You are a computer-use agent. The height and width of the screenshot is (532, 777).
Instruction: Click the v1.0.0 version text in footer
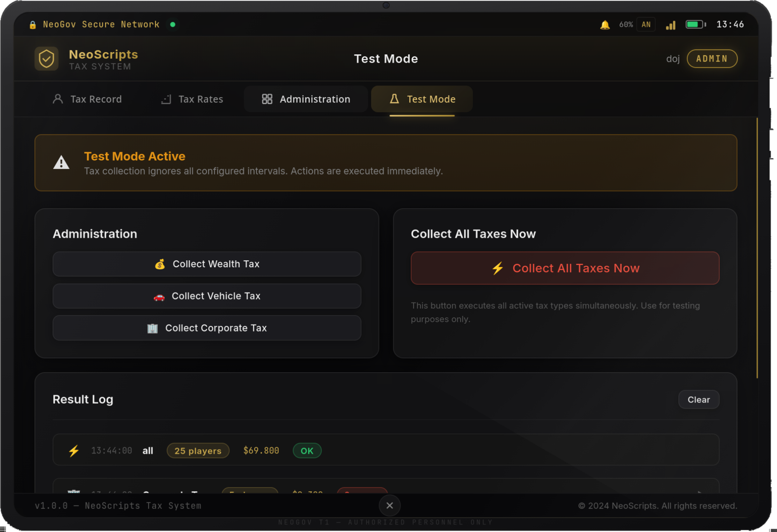coord(118,506)
